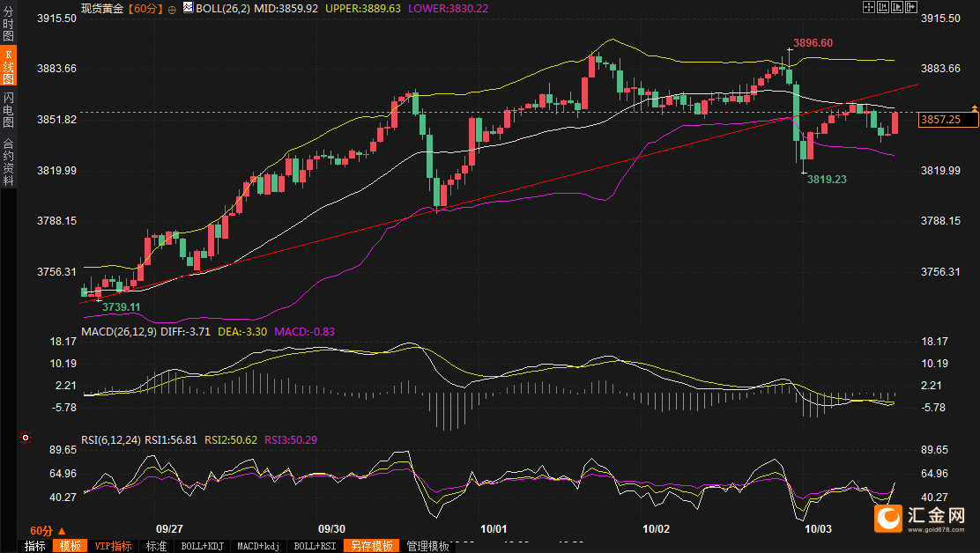Open the 合约资料 contract info tab

(x=8, y=162)
